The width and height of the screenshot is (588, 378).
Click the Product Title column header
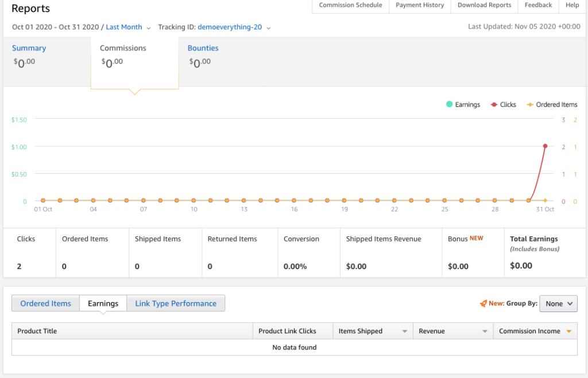(133, 331)
